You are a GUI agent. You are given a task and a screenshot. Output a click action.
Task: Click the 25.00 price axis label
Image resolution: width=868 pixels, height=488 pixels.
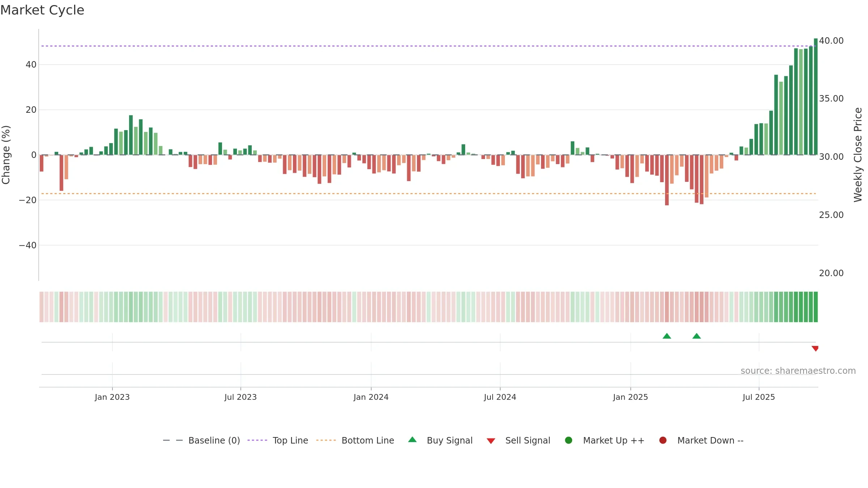[831, 215]
